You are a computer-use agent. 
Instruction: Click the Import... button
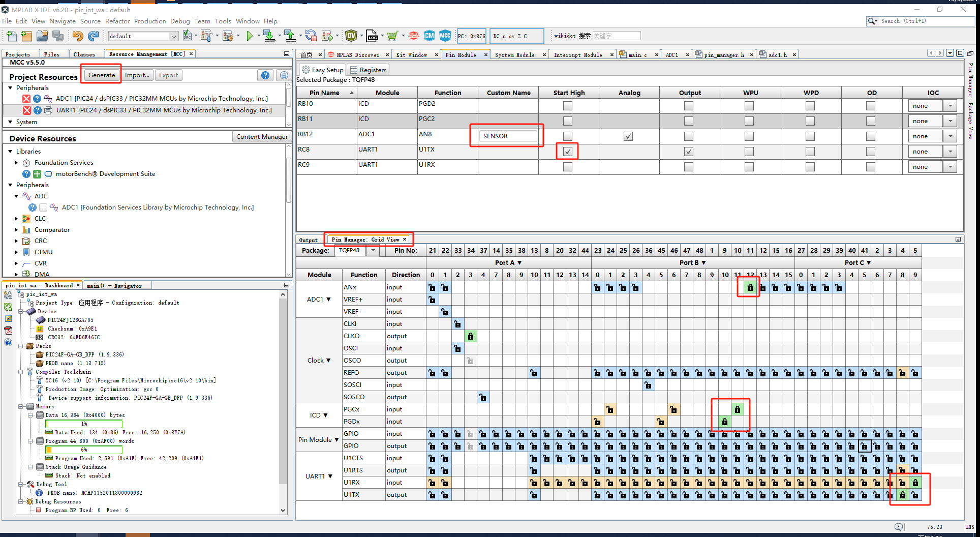click(x=137, y=75)
